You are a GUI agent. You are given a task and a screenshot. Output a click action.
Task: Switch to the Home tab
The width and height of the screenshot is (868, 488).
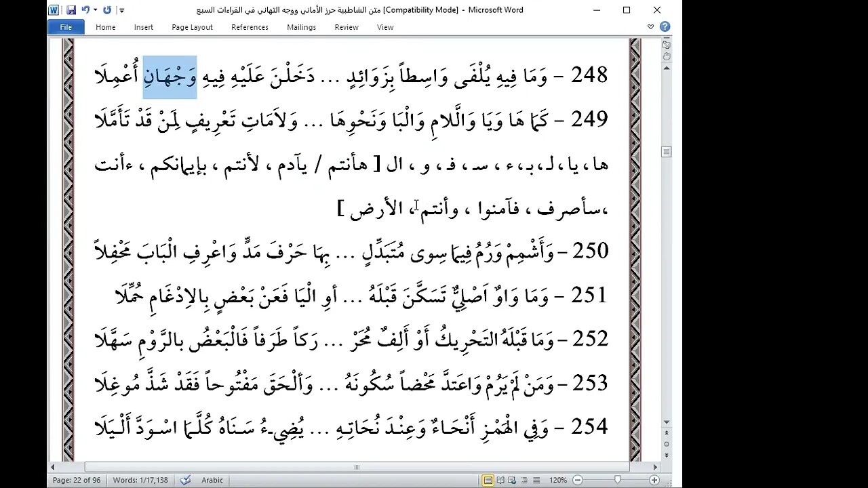pos(106,27)
